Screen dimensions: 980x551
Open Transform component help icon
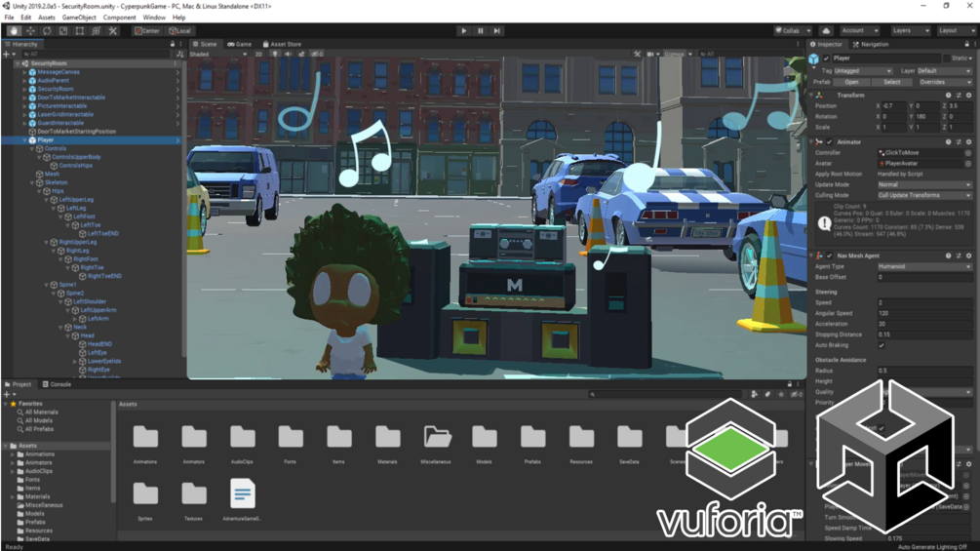[948, 95]
